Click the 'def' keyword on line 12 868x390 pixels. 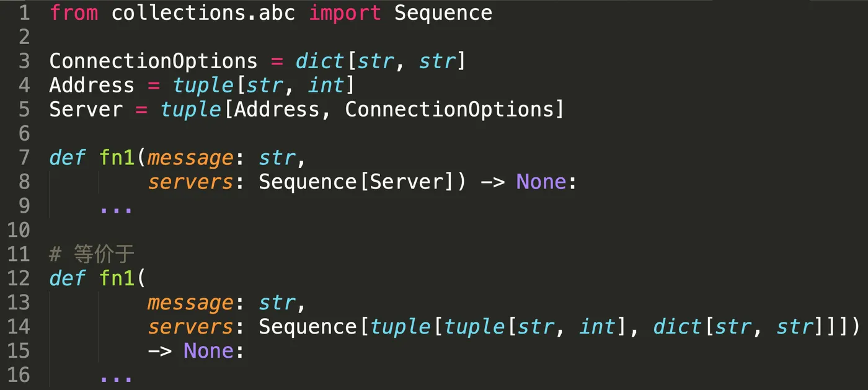point(67,278)
